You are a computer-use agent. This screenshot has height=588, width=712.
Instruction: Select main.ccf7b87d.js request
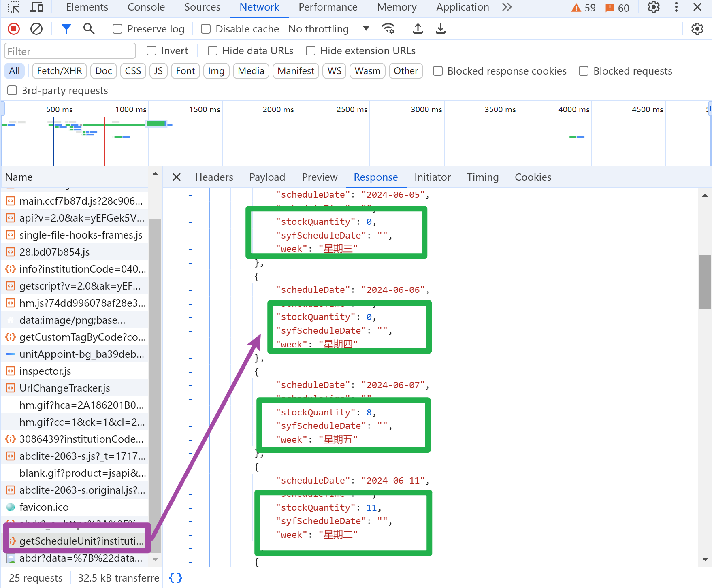tap(75, 201)
